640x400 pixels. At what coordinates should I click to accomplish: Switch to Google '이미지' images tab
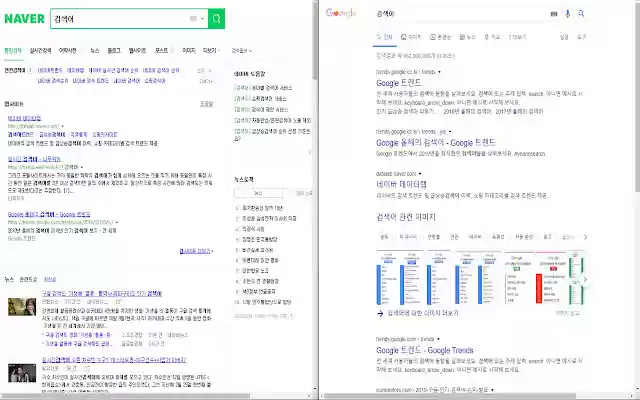411,37
